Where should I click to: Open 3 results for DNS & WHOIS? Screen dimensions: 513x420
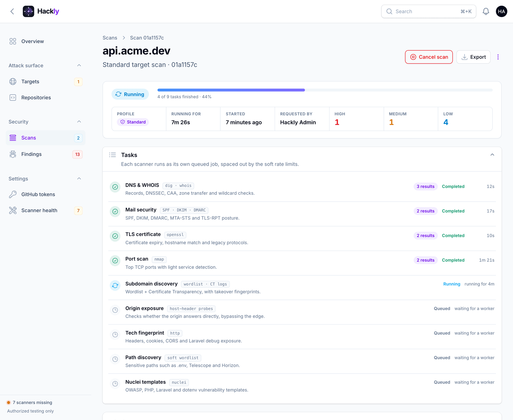point(426,187)
